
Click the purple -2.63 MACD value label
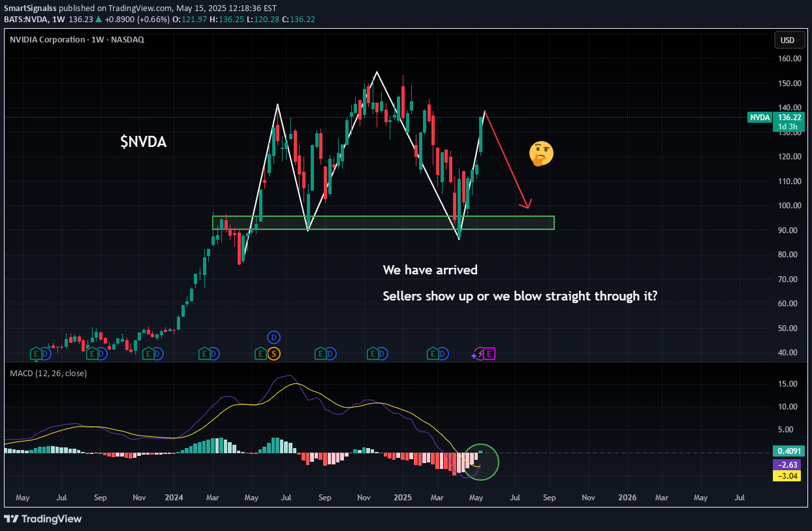point(788,464)
